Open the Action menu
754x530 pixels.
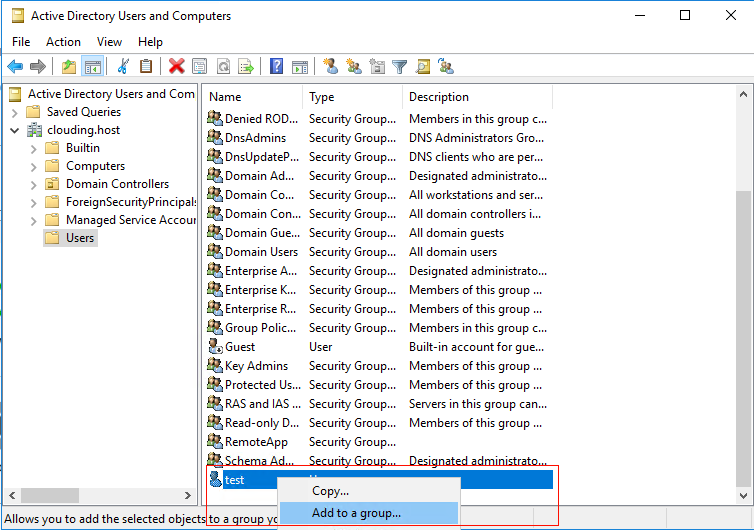(x=63, y=42)
